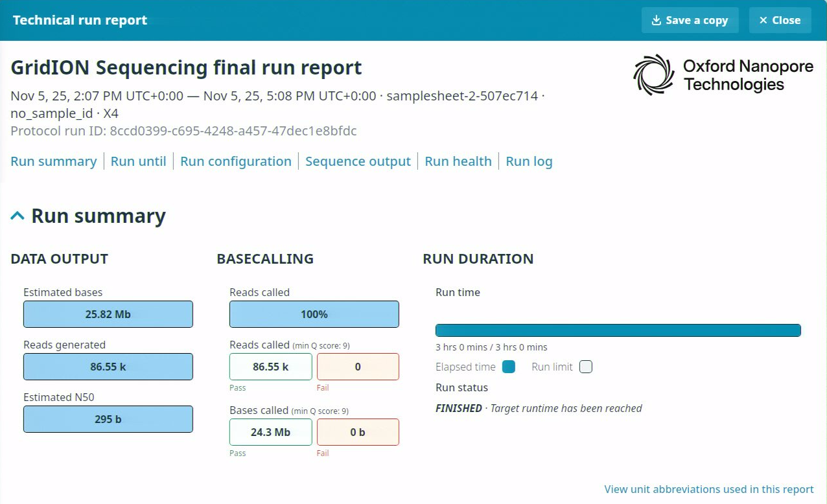This screenshot has height=504, width=827.
Task: Click the Protocol run ID text
Action: (x=183, y=131)
